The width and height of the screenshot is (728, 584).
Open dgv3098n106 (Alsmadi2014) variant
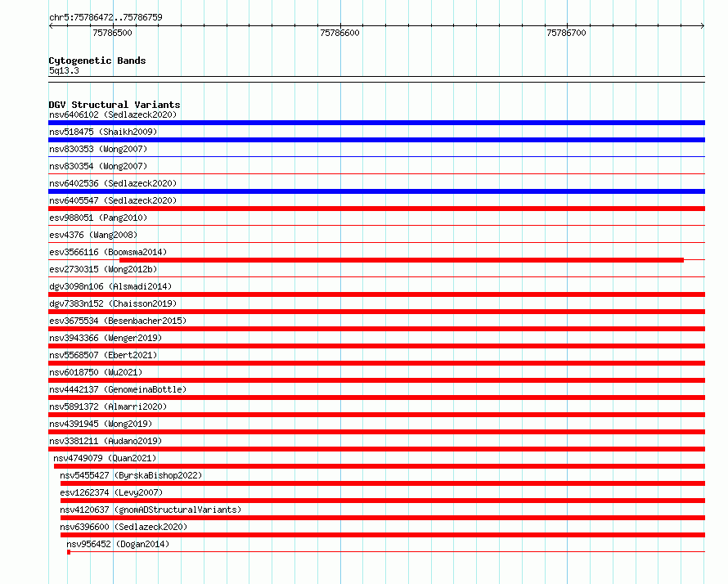click(110, 286)
